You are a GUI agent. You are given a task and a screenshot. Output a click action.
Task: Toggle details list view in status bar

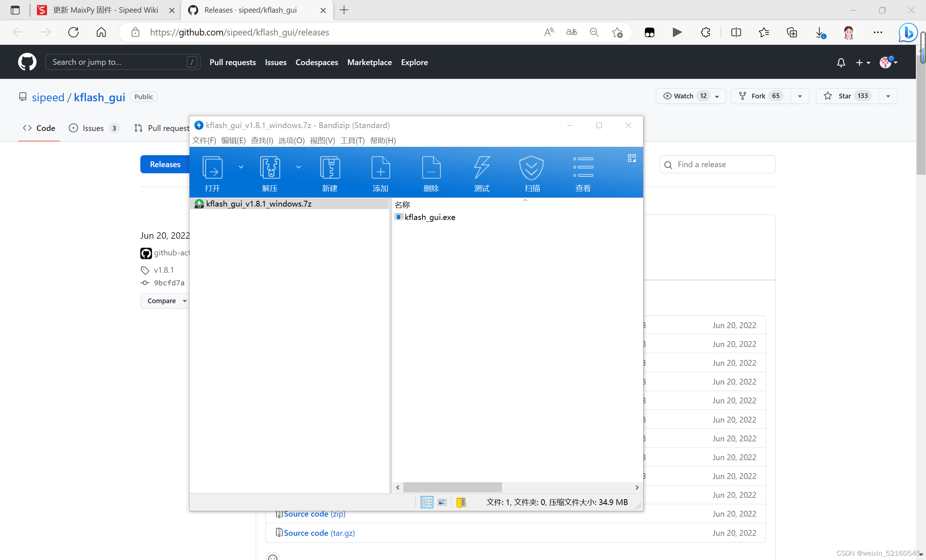(x=426, y=502)
